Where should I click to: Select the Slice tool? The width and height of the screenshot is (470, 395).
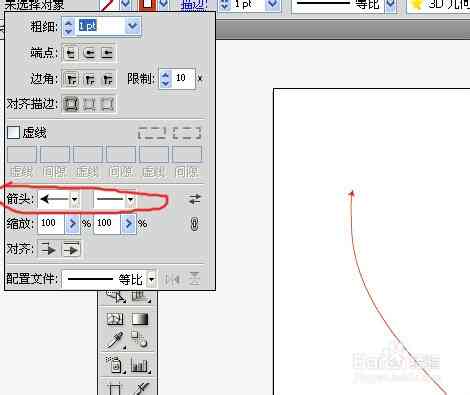coord(141,389)
